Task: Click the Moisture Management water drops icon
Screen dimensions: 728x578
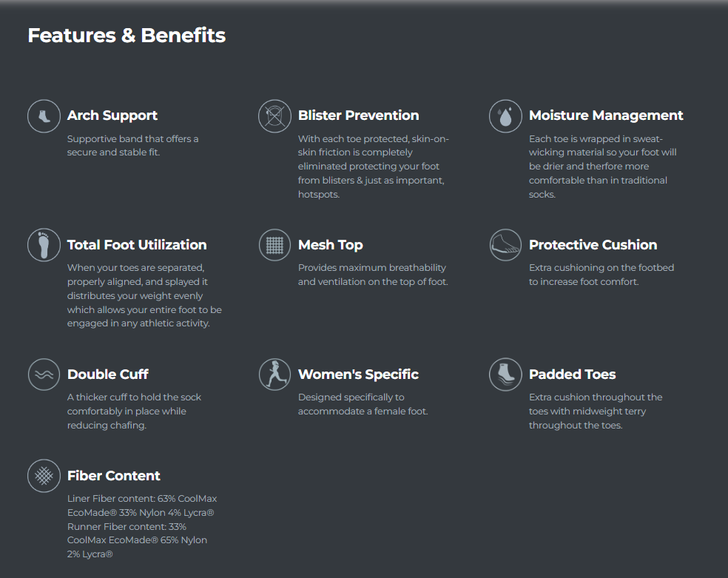Action: pos(505,116)
